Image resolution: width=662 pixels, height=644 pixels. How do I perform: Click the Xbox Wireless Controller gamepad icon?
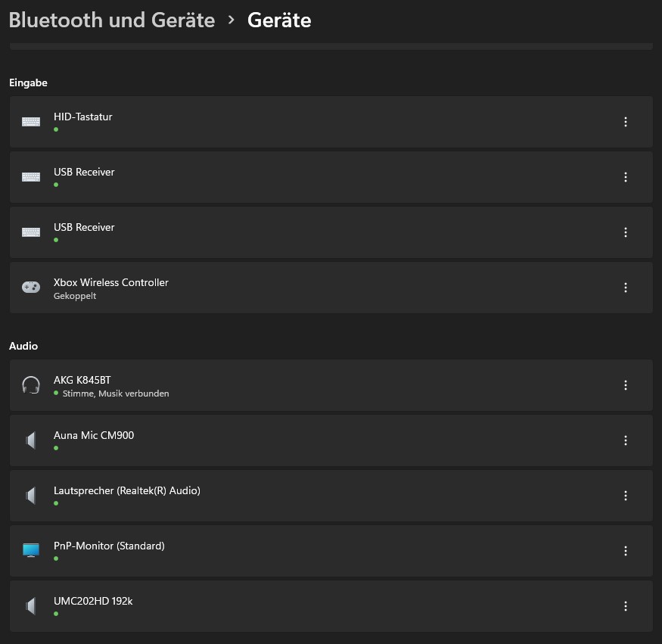(x=31, y=288)
